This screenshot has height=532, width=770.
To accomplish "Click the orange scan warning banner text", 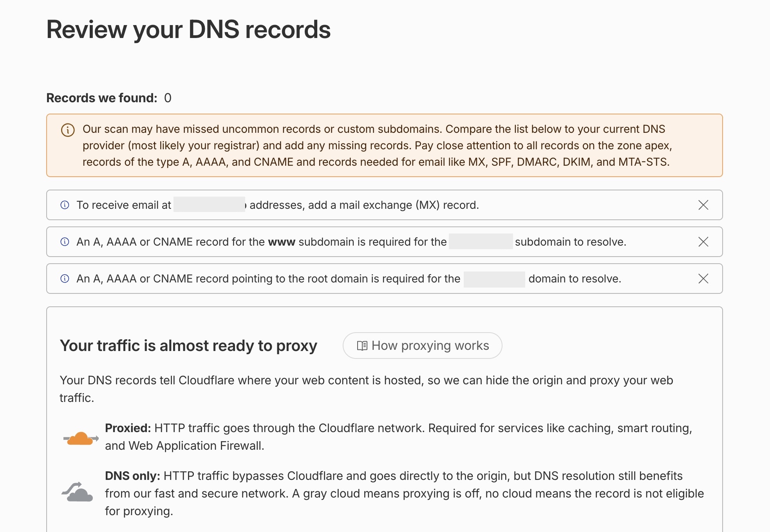I will coord(377,145).
